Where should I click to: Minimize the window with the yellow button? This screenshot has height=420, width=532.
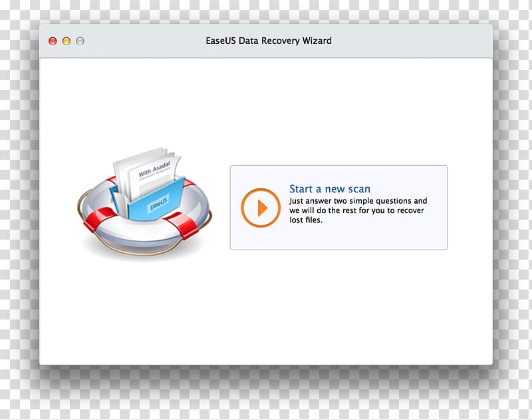pyautogui.click(x=66, y=41)
